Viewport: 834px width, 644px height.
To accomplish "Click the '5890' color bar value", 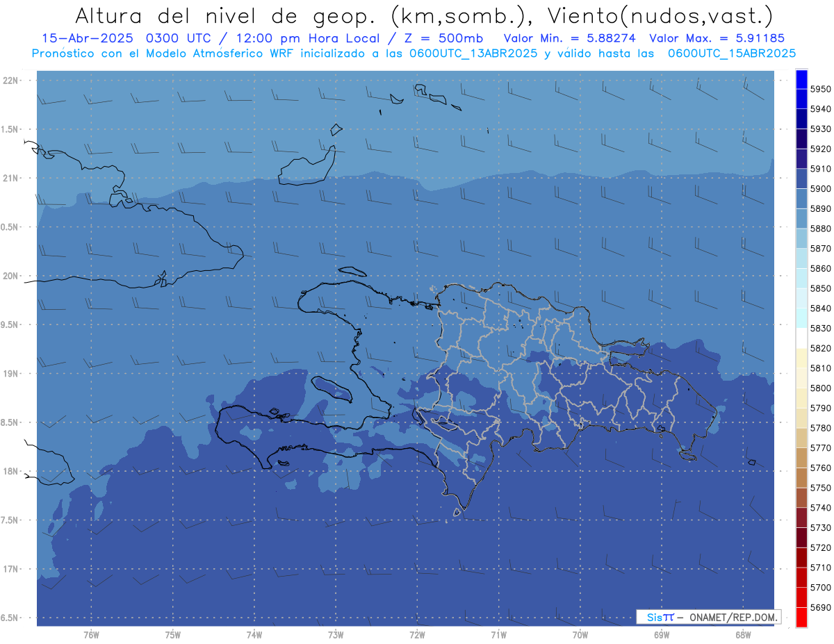I will [x=821, y=209].
